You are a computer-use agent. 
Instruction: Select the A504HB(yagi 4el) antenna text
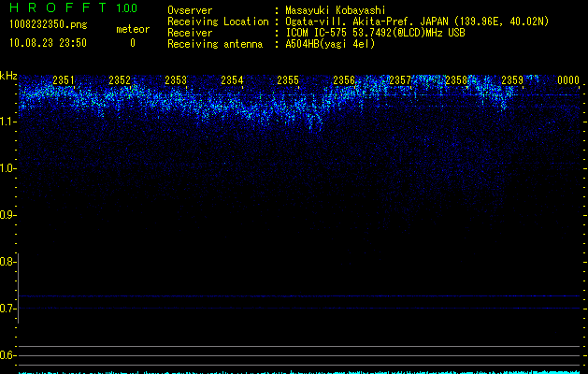pos(330,44)
